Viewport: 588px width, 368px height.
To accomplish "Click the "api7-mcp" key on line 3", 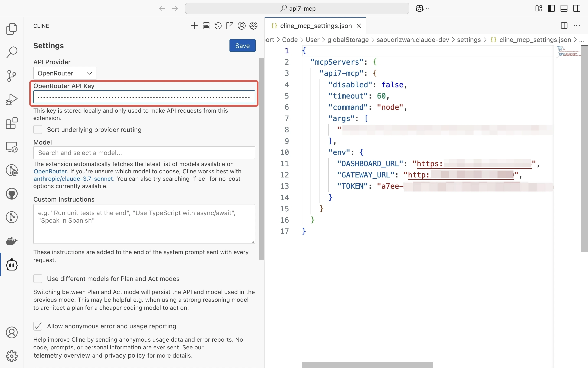I will pyautogui.click(x=341, y=73).
